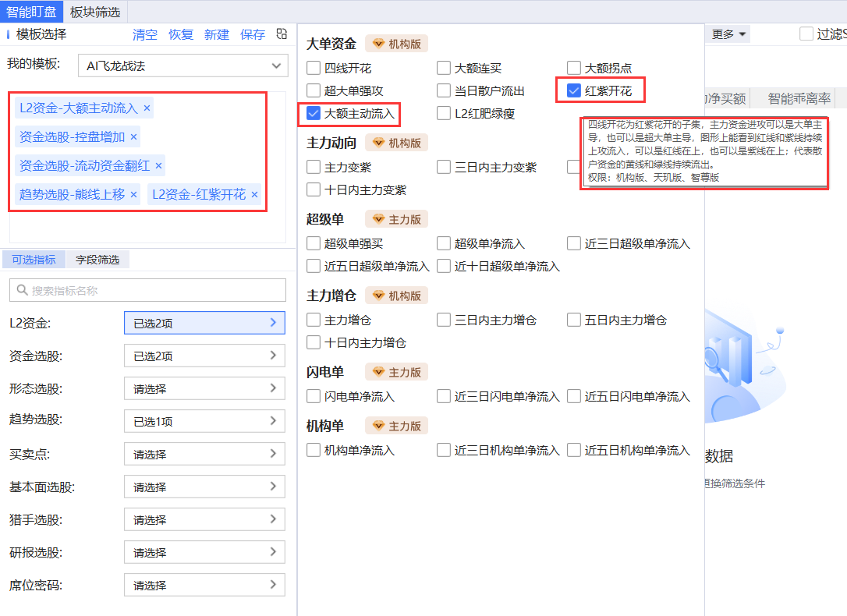Enable 近五日机构单净流入
This screenshot has width=847, height=616.
coord(574,450)
